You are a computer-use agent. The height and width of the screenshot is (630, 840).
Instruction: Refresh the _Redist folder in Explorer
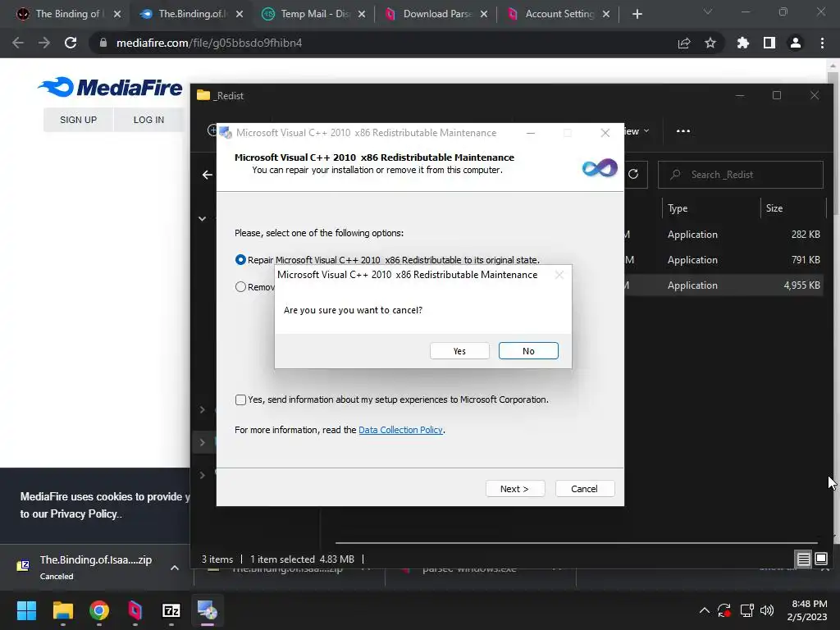pyautogui.click(x=633, y=175)
